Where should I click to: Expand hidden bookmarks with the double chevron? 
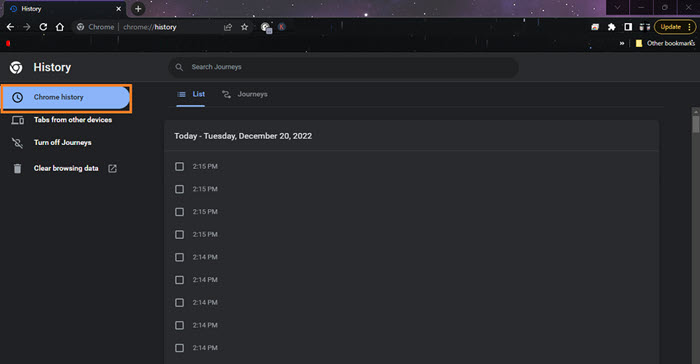tap(622, 43)
